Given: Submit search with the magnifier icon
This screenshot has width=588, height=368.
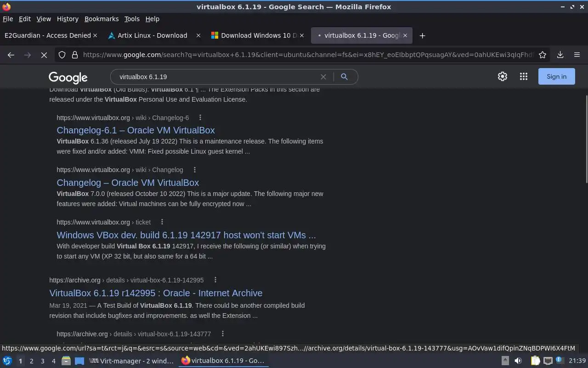Looking at the screenshot, I should click(344, 77).
